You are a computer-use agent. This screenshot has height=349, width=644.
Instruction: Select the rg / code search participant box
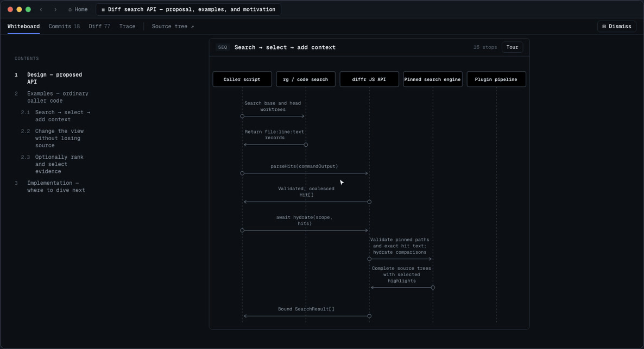coord(306,79)
